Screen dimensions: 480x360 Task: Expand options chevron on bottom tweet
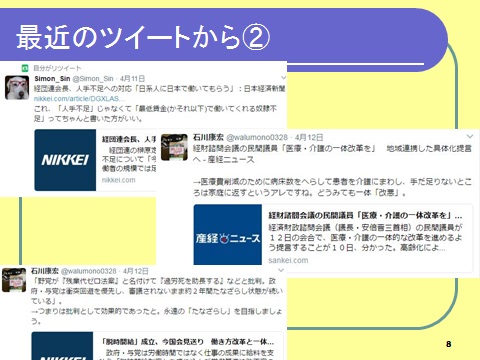[x=281, y=270]
